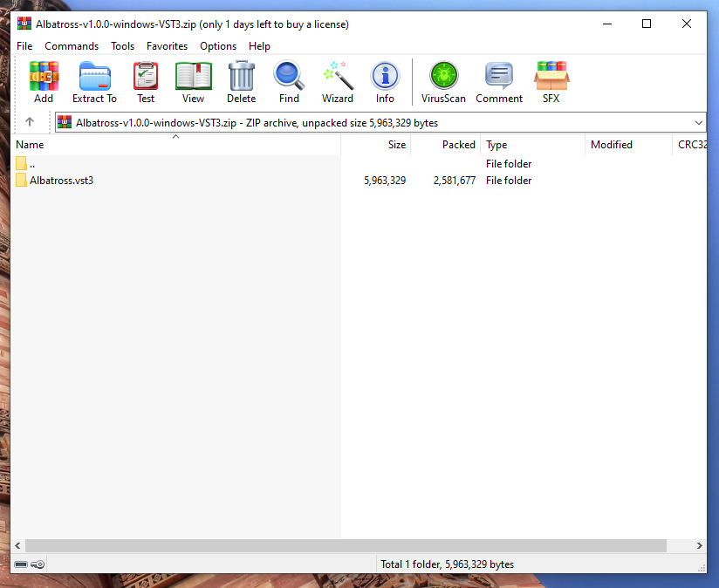
Task: Click the horizontal scrollbar thumb
Action: point(346,545)
